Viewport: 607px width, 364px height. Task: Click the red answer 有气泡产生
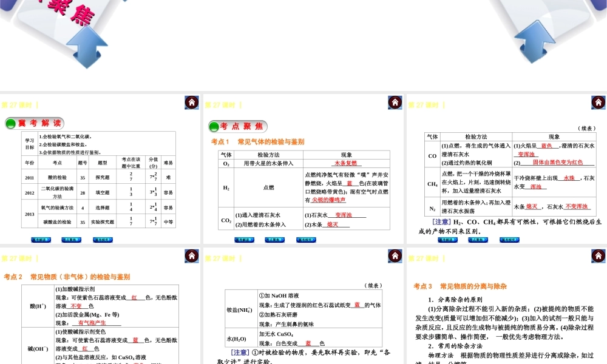[x=92, y=323]
